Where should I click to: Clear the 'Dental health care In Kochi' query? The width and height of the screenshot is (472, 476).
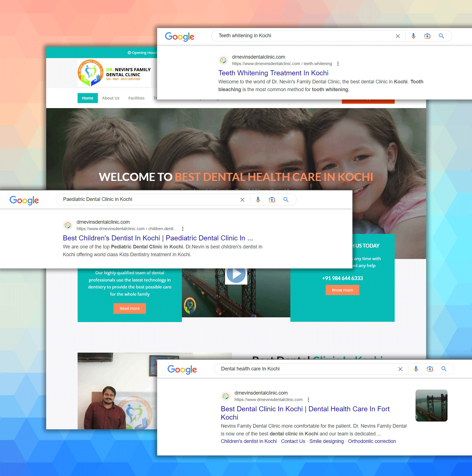point(400,369)
